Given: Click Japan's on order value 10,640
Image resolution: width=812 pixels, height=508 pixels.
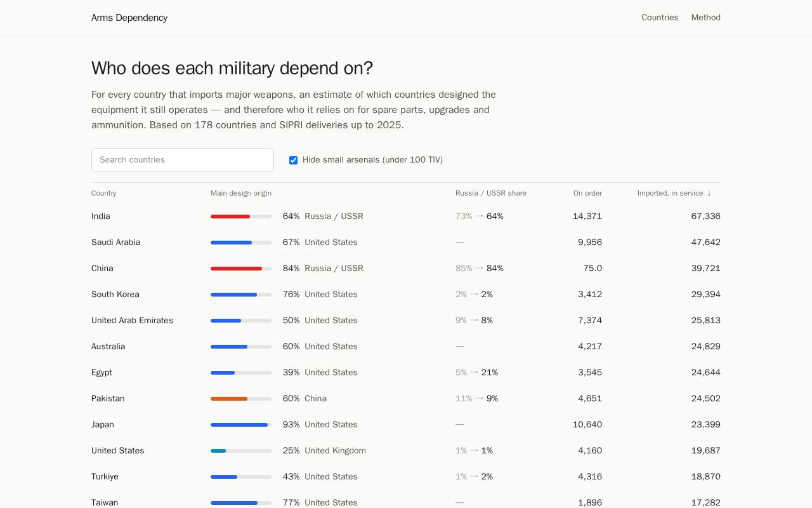Looking at the screenshot, I should tap(587, 425).
